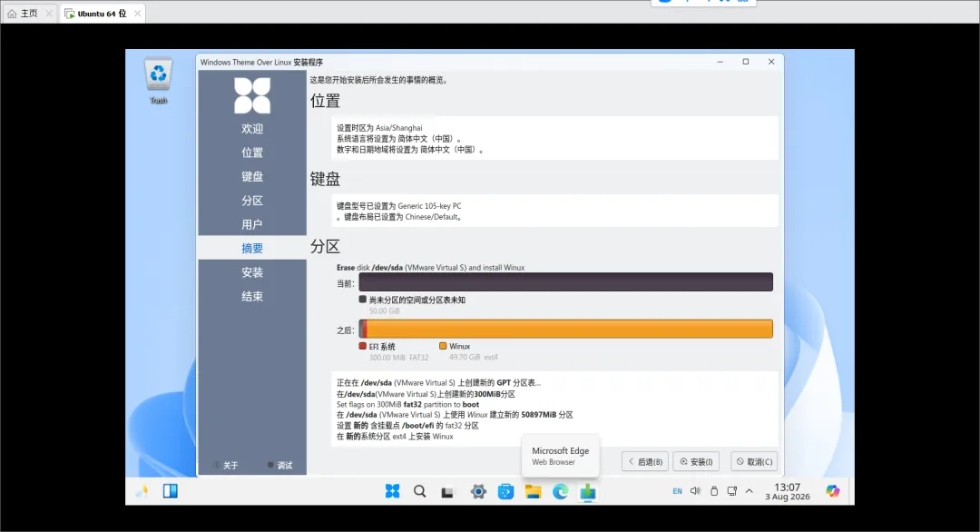
Task: Open the network display tray icon
Action: point(732,491)
